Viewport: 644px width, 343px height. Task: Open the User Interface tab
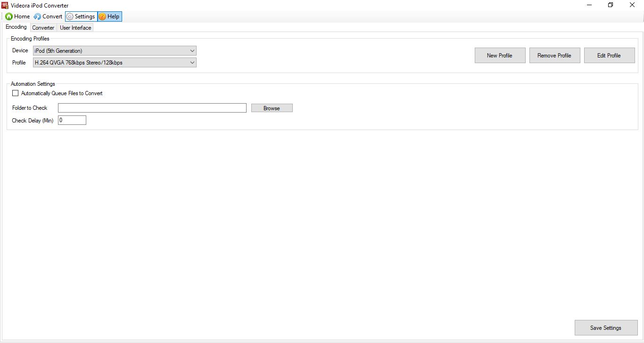[75, 28]
